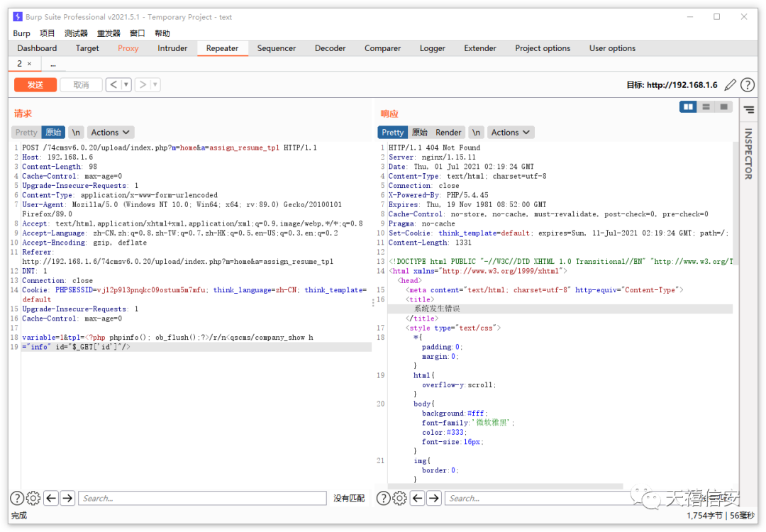This screenshot has width=766, height=532.
Task: Switch request view to Pretty
Action: [x=26, y=133]
